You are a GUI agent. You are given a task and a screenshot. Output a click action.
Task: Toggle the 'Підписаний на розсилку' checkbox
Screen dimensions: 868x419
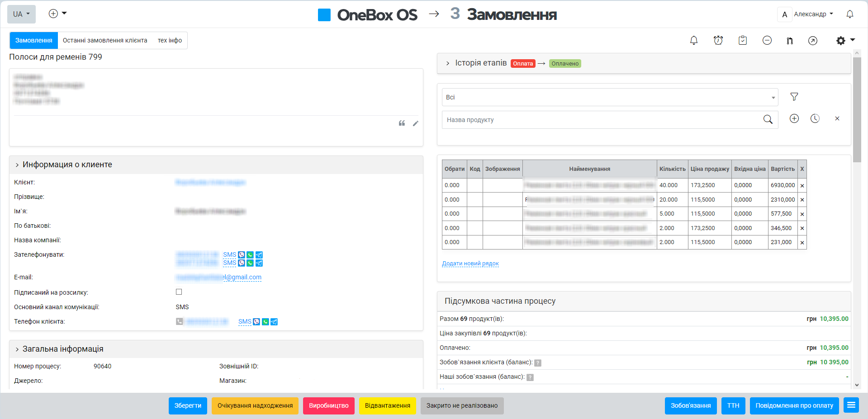[179, 292]
